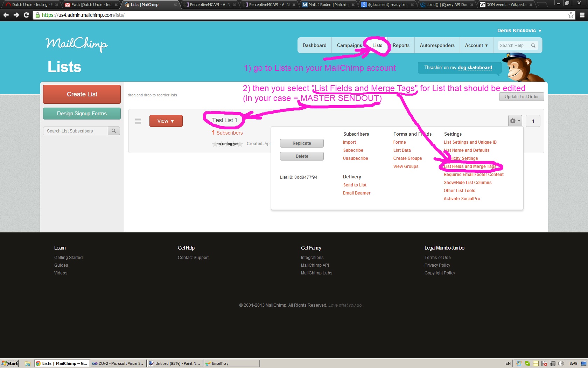
Task: Click the Chrome menu icon
Action: coord(582,15)
